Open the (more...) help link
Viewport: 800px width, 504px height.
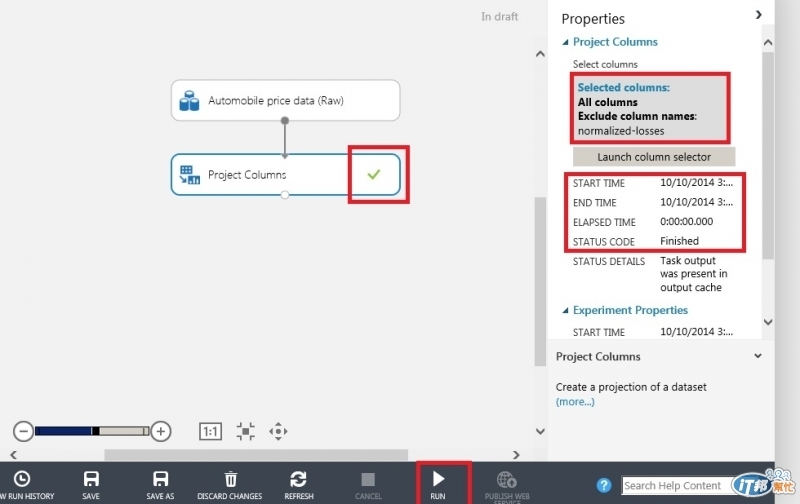tap(575, 402)
